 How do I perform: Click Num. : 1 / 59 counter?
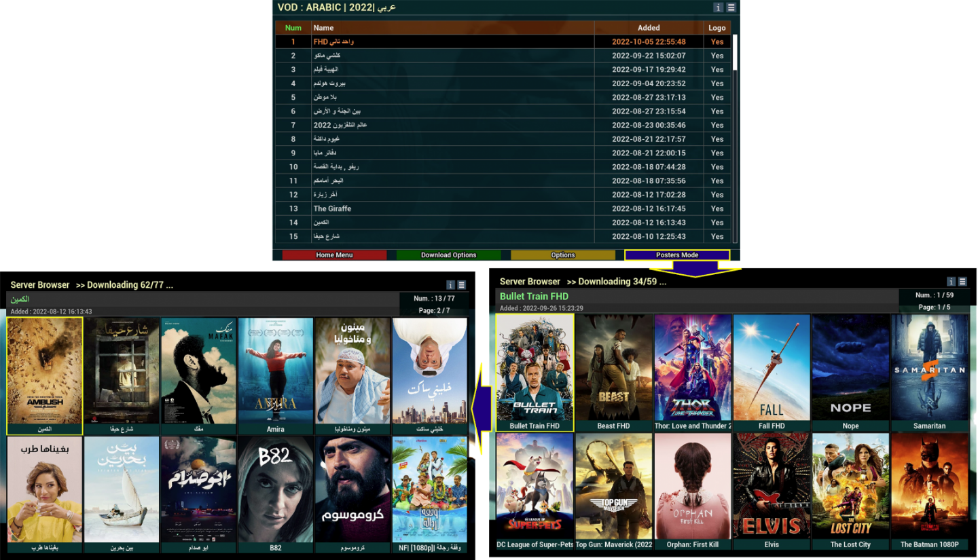pos(935,295)
